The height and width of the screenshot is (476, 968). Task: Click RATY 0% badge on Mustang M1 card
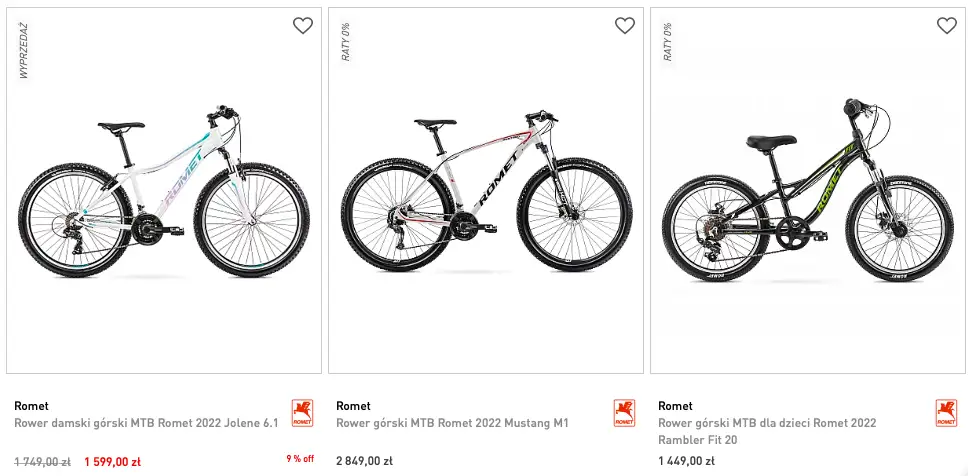click(346, 42)
